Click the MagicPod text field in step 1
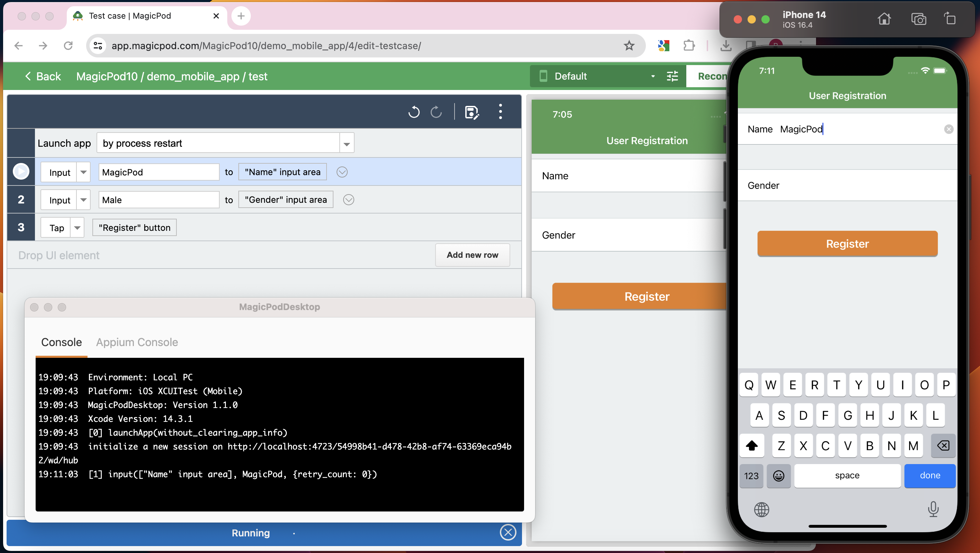The image size is (980, 553). tap(159, 172)
